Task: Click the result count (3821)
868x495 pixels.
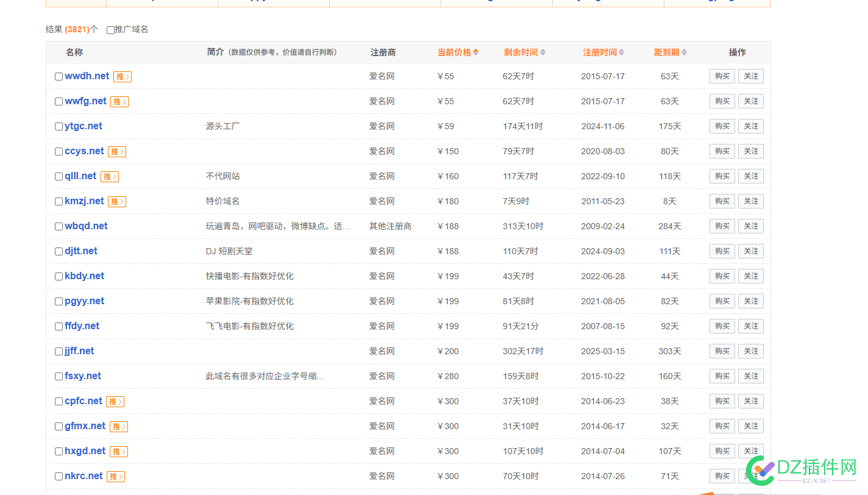Action: 77,29
